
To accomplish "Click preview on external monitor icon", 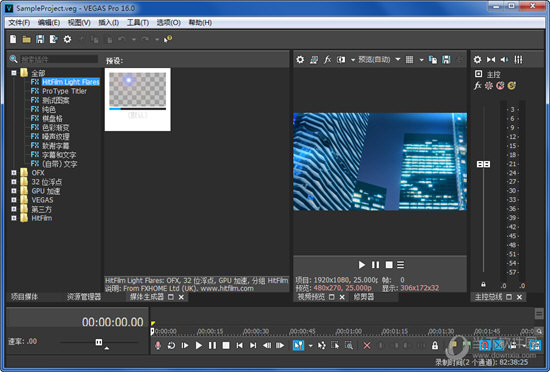I will (x=314, y=60).
